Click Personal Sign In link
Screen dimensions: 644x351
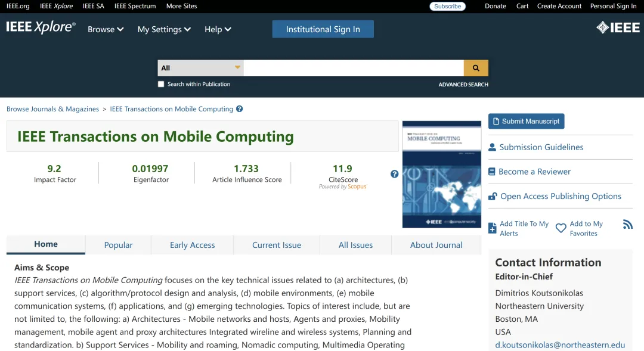(x=613, y=6)
